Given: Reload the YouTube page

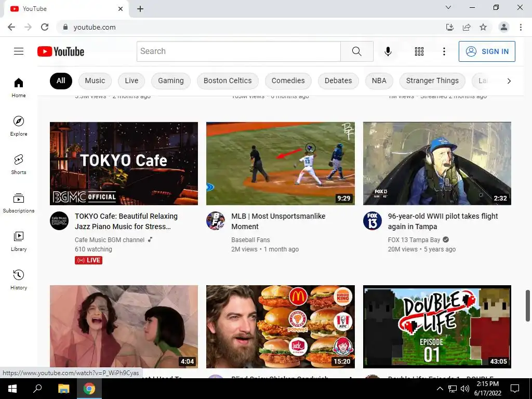Looking at the screenshot, I should click(x=45, y=27).
